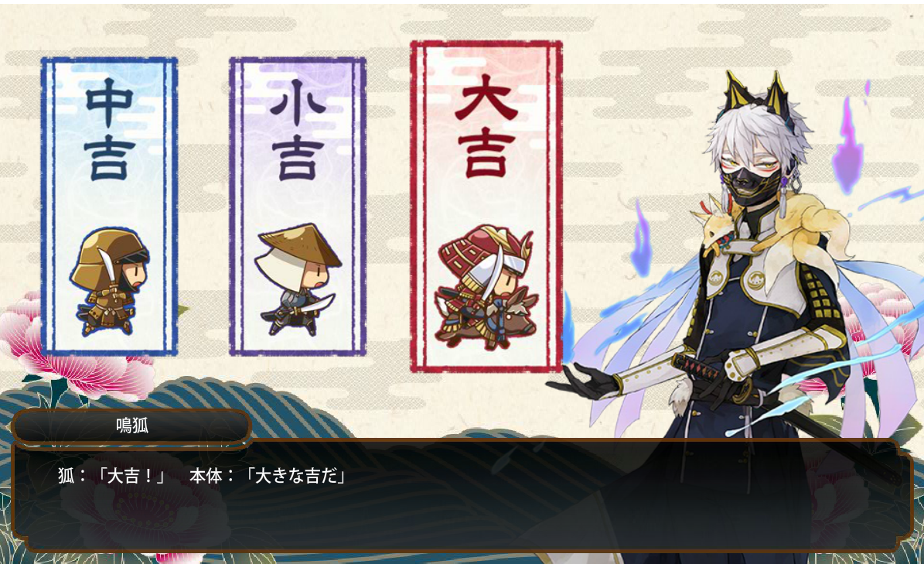Pick the red 大吉 fortune card kanji

coord(486,125)
